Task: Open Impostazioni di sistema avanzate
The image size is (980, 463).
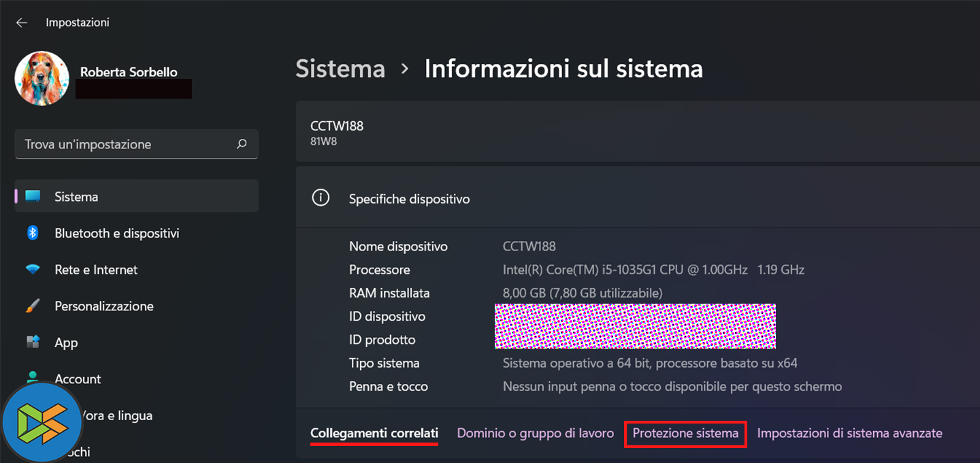Action: click(849, 434)
